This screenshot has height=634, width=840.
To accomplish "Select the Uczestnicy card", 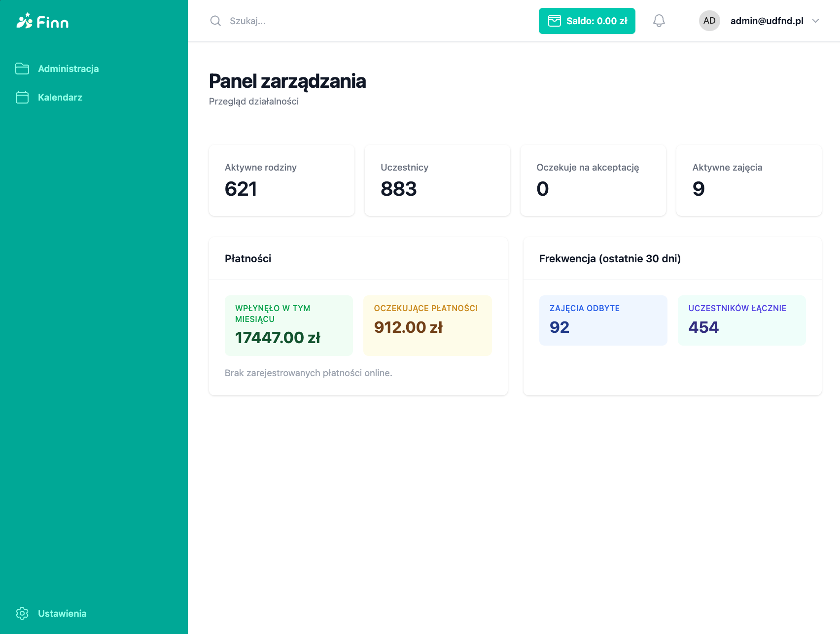I will pyautogui.click(x=437, y=180).
